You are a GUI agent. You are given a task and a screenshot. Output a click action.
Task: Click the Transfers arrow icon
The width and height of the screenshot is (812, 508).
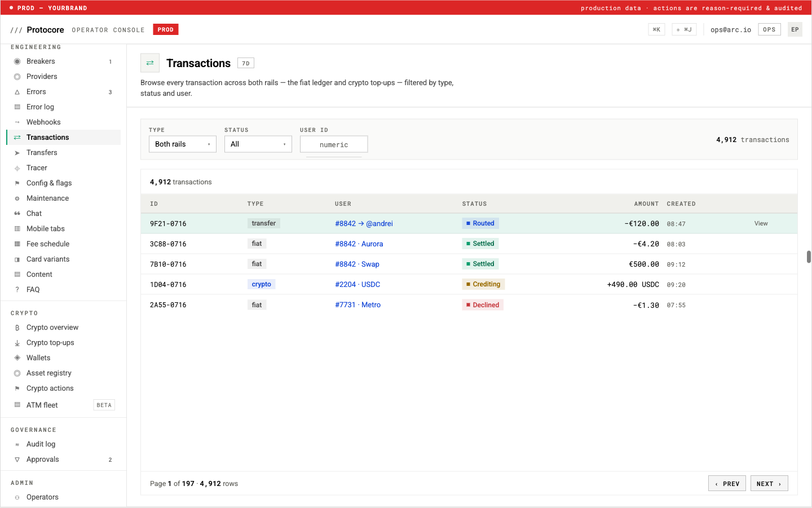click(x=17, y=153)
